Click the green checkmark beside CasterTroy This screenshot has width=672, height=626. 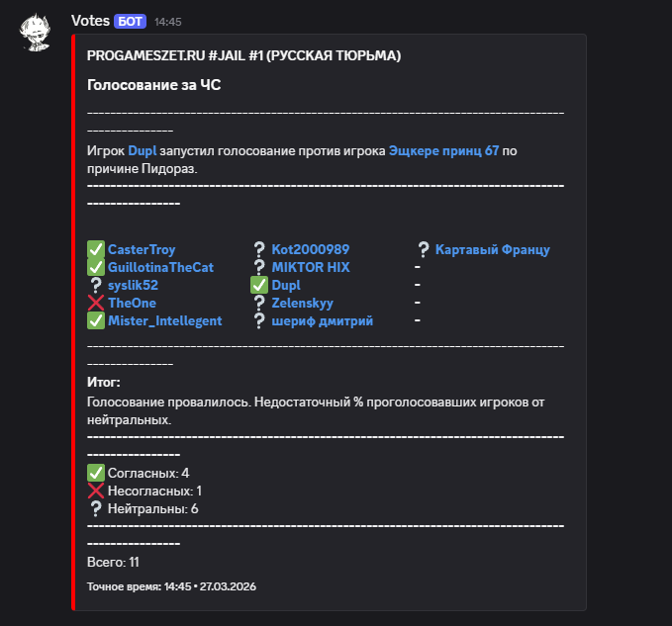[96, 249]
